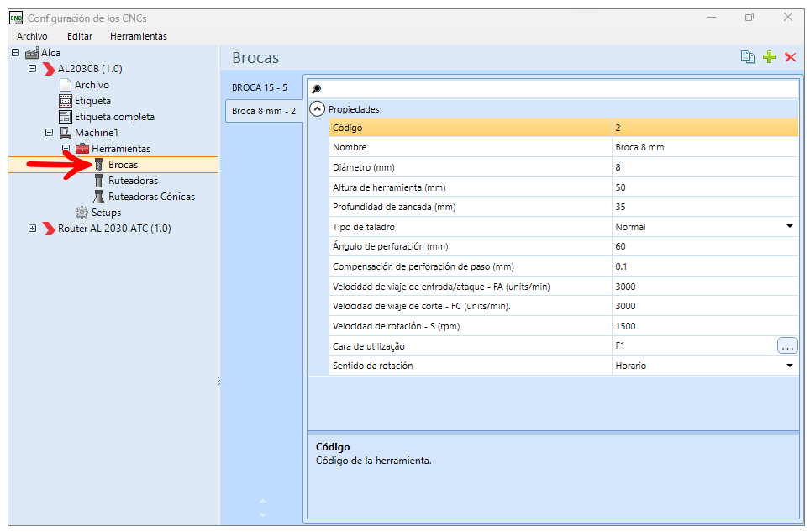This screenshot has height=532, width=810.
Task: Edit Compensación de perforación value 0.1
Action: 705,266
